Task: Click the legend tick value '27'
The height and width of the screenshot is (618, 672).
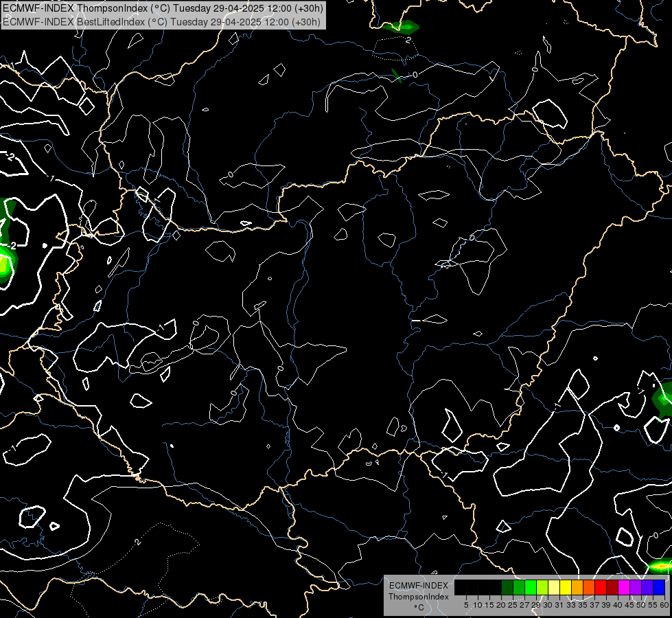Action: [525, 605]
